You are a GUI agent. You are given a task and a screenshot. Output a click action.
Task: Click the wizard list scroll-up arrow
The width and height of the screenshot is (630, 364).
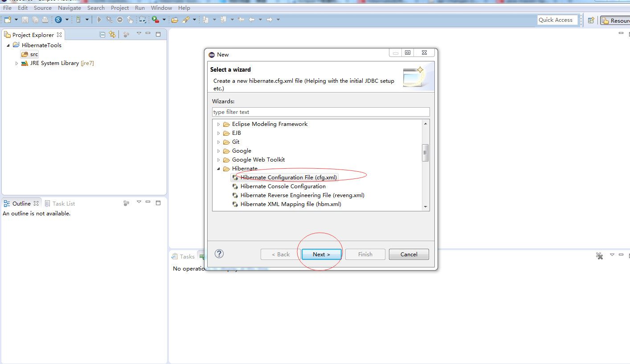(425, 124)
